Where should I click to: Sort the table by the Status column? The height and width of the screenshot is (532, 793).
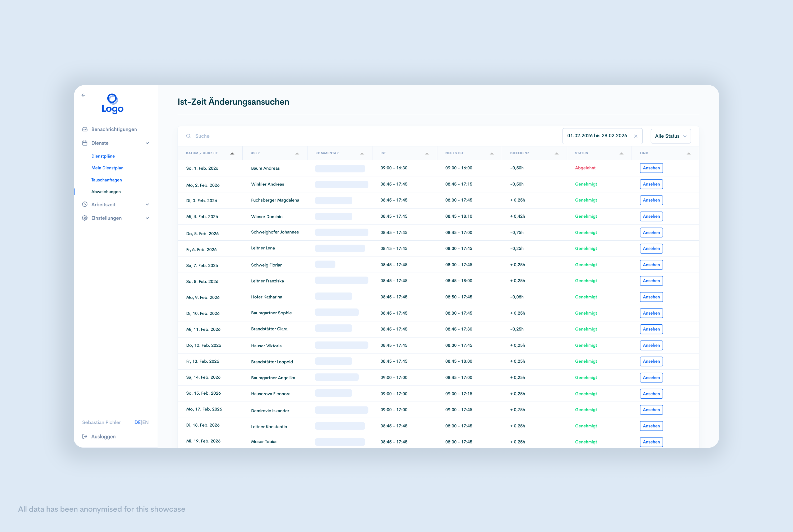pyautogui.click(x=621, y=153)
